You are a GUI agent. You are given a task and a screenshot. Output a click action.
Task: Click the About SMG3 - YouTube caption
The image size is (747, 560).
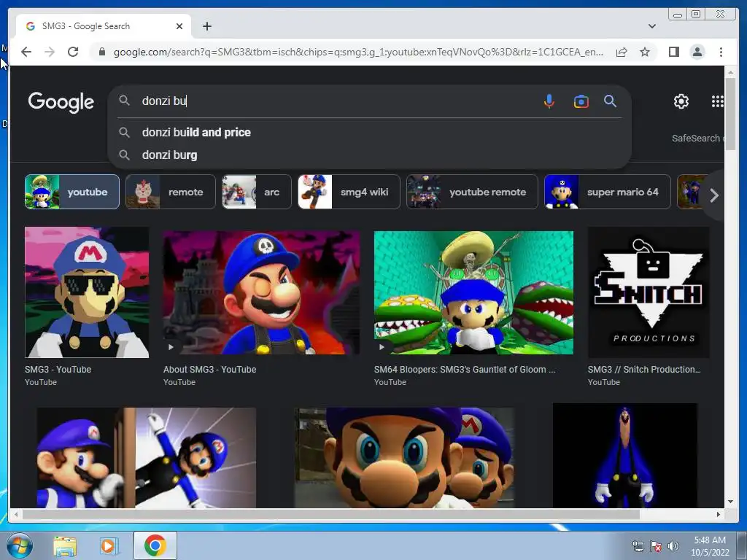[209, 369]
